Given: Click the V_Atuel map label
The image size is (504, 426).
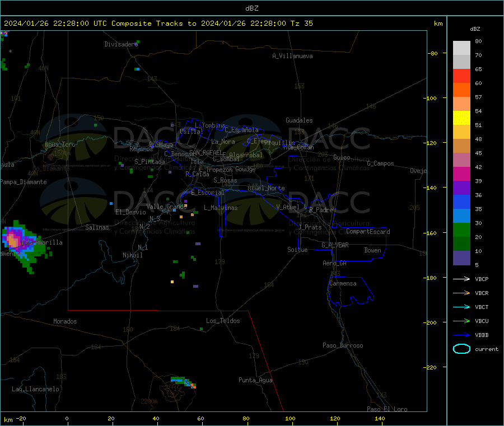Looking at the screenshot, I should (288, 207).
